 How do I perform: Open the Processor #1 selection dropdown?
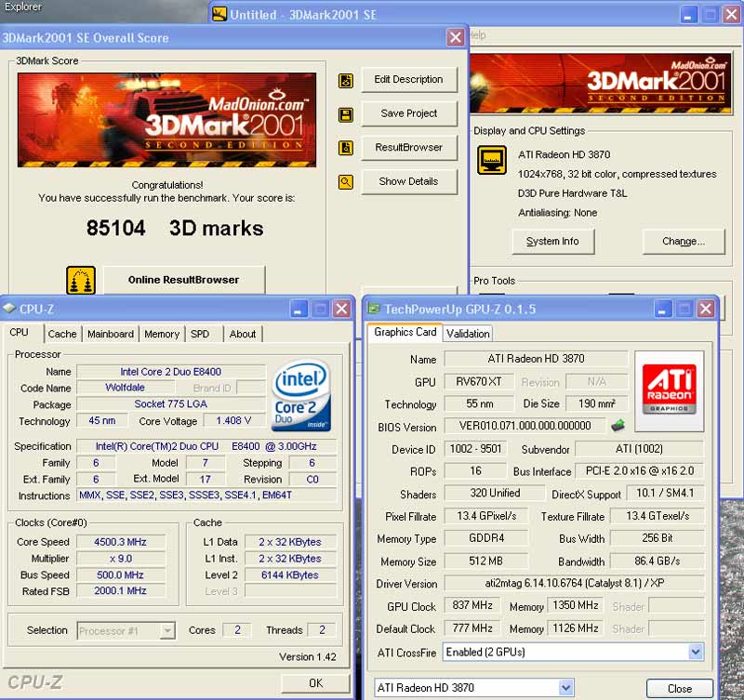coord(167,631)
